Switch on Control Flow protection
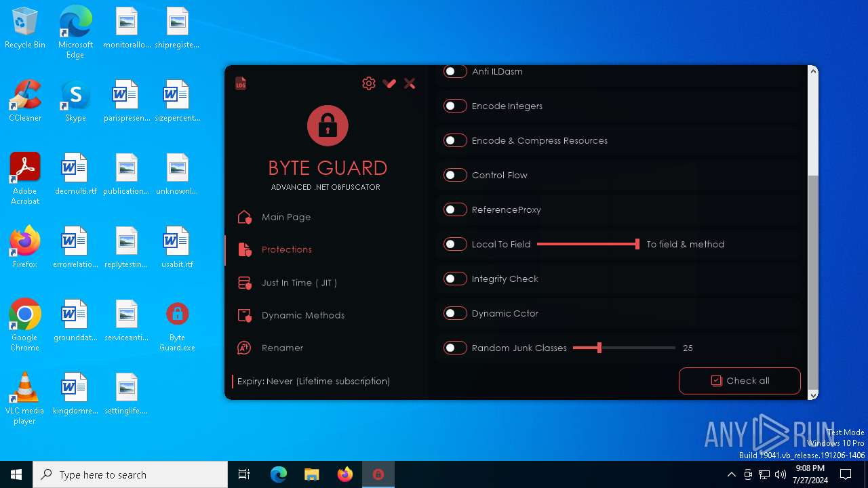This screenshot has height=488, width=868. point(455,175)
